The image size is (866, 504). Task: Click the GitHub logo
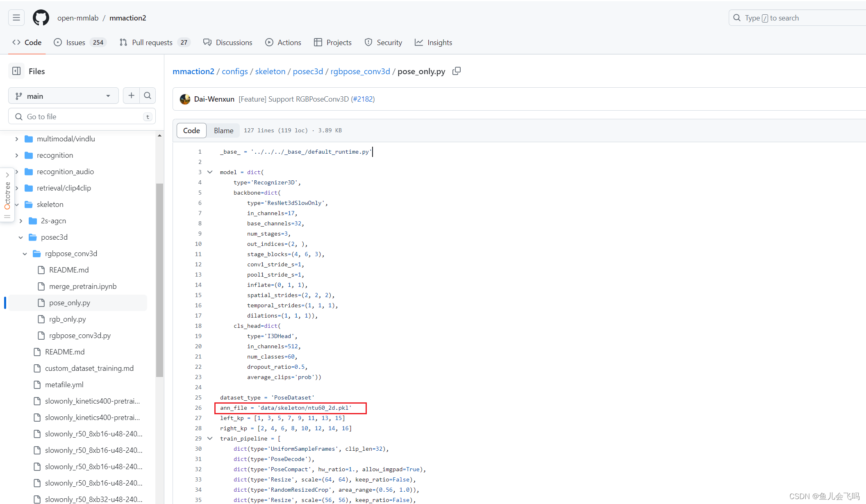click(x=41, y=18)
